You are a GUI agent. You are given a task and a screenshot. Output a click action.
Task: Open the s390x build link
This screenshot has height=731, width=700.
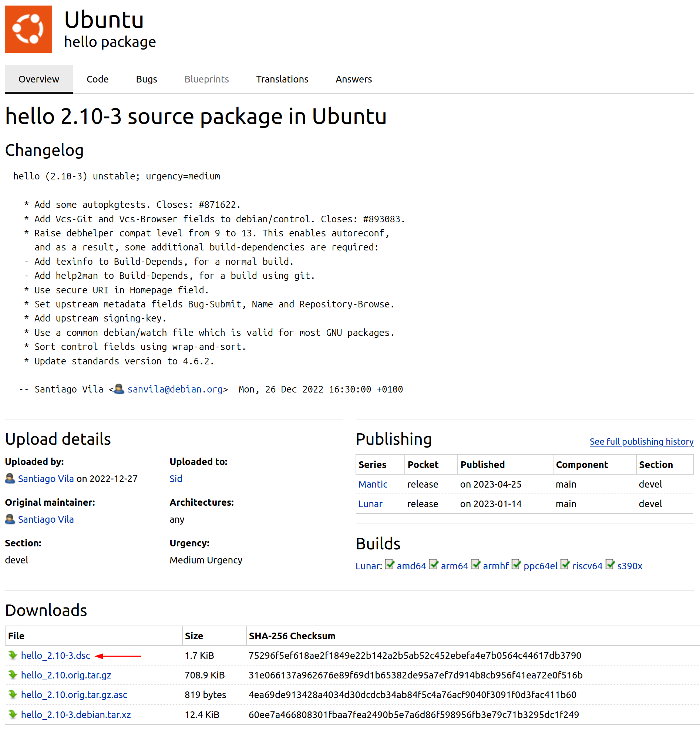pyautogui.click(x=629, y=566)
